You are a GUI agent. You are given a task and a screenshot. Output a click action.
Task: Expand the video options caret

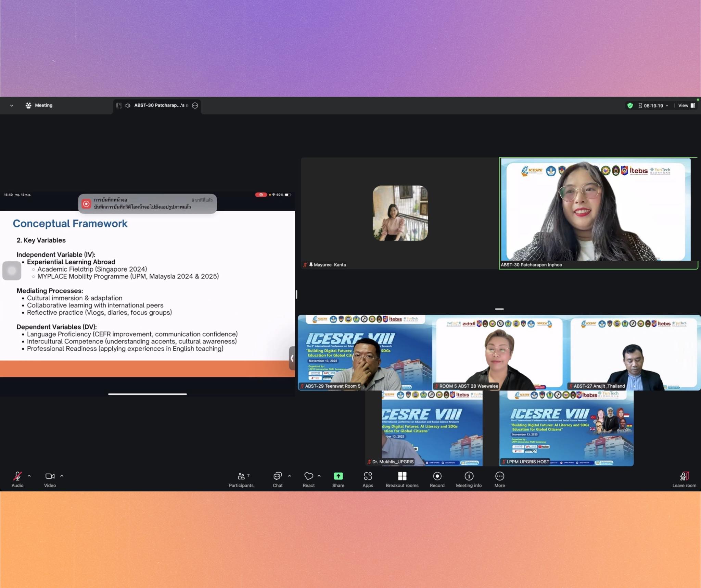pyautogui.click(x=62, y=476)
